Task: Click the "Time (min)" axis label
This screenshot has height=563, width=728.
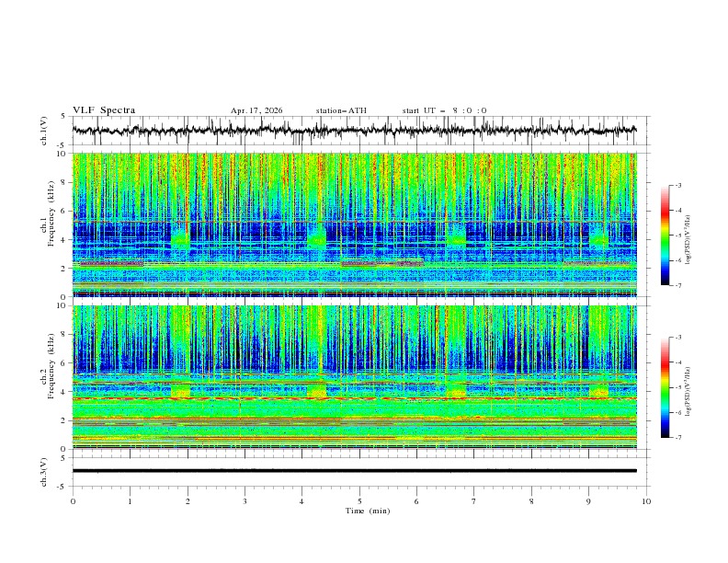Action: click(x=368, y=511)
